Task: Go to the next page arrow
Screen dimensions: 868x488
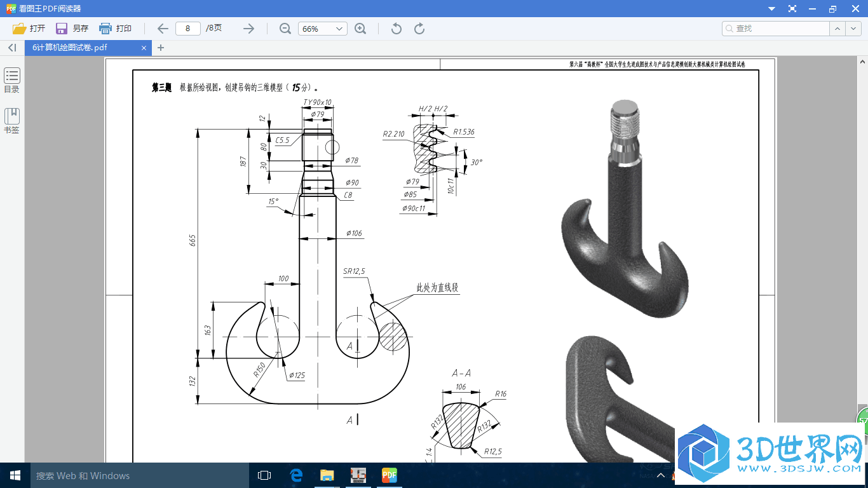Action: tap(248, 29)
